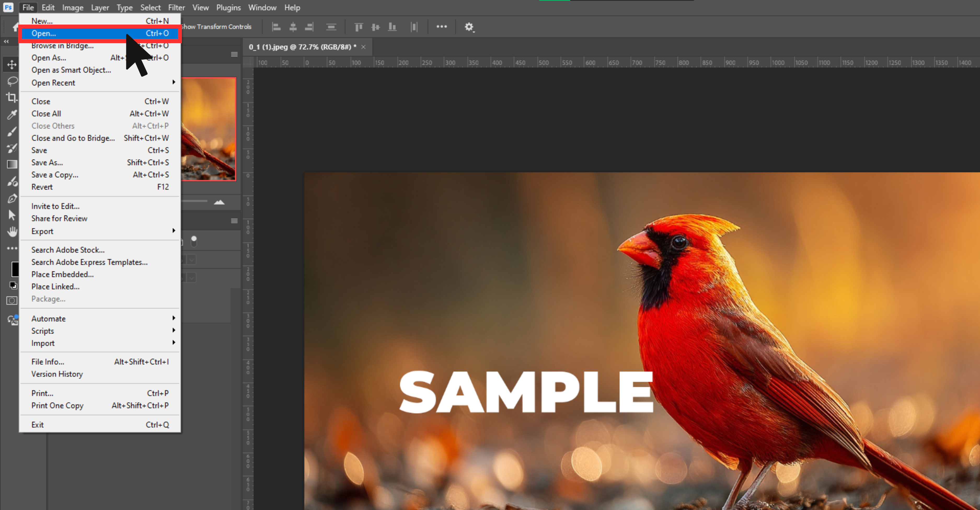Select the Pen tool
Screen dimensions: 980x510
point(12,198)
